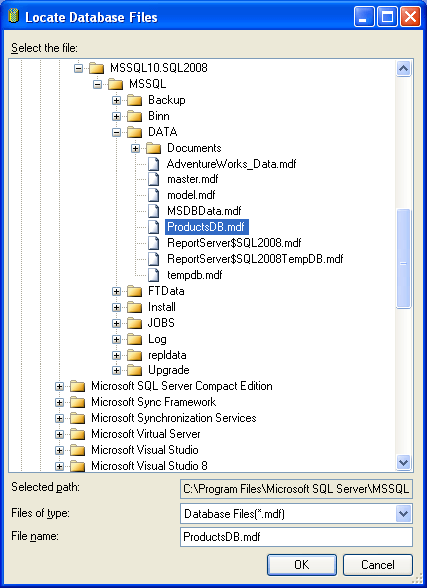Confirm selection with the OK button
Screen dimensions: 427x588
(x=302, y=565)
